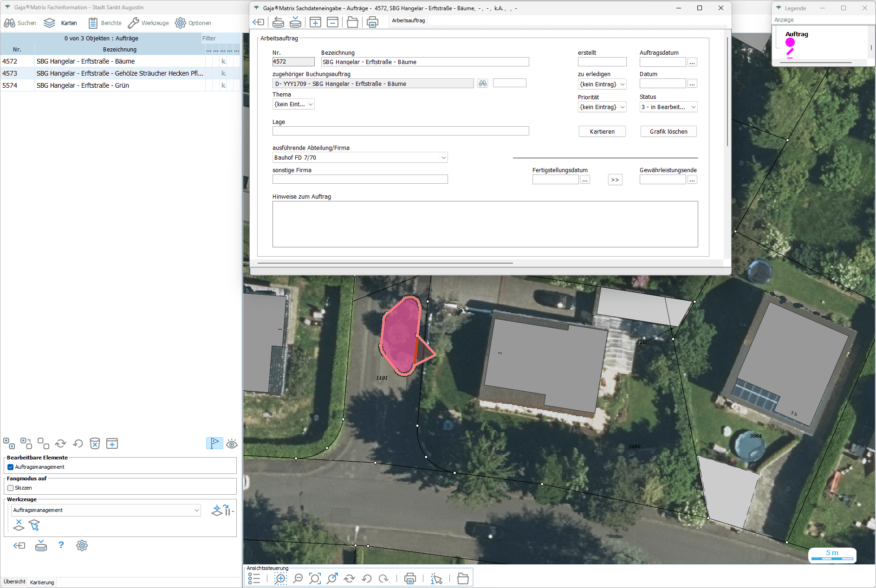Open folder icon in Sachdateneingabe toolbar
The image size is (876, 588).
pos(352,22)
